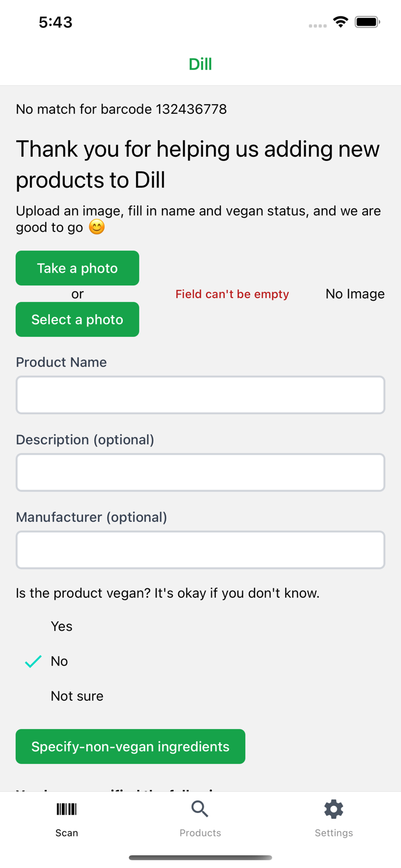The image size is (401, 868).
Task: Tap the No Image placeholder
Action: pos(355,294)
